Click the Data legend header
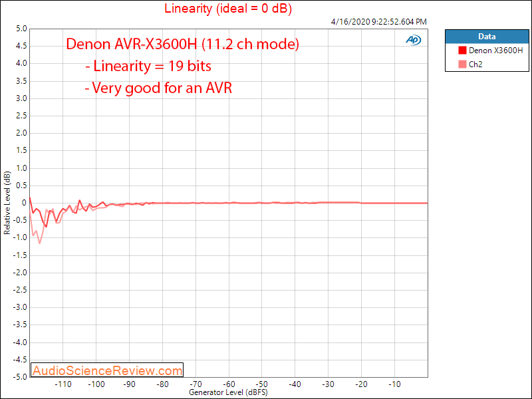 487,37
